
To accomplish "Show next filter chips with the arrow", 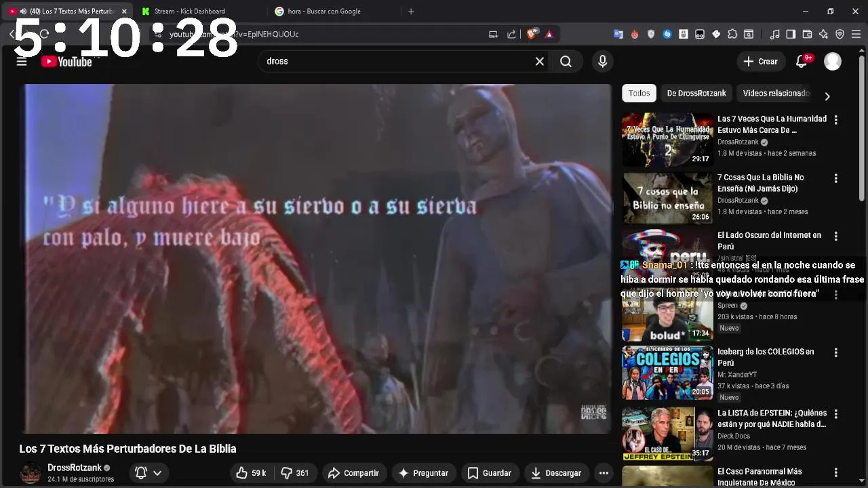I will (827, 96).
